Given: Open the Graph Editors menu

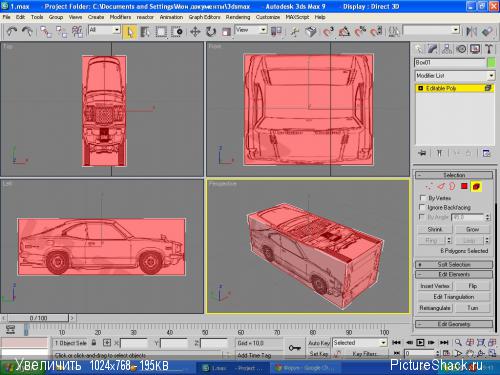Looking at the screenshot, I should (x=204, y=17).
